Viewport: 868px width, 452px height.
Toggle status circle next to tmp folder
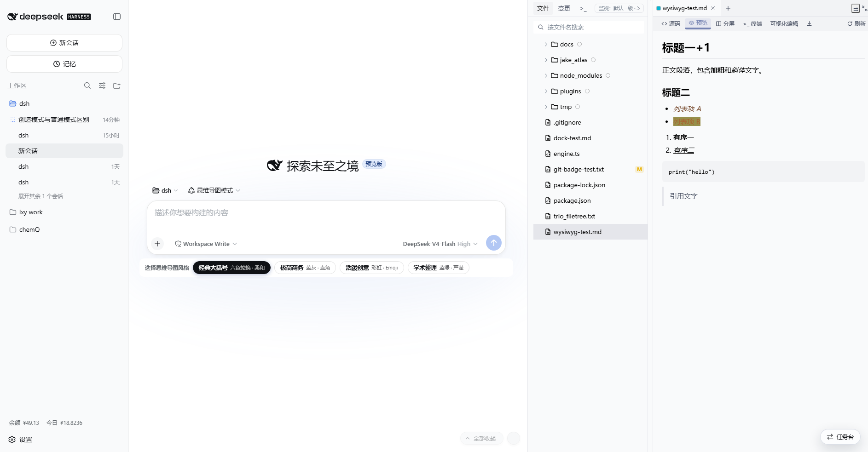pos(578,107)
